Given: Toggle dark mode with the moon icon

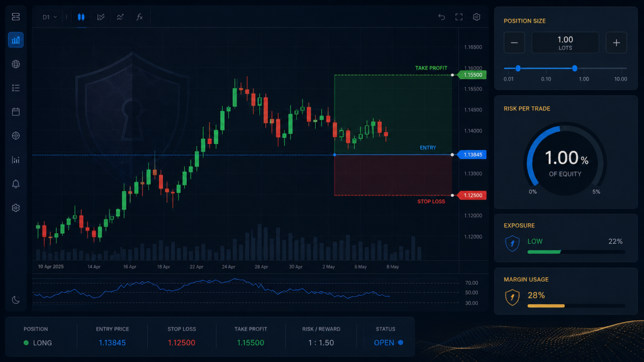Looking at the screenshot, I should pyautogui.click(x=16, y=300).
